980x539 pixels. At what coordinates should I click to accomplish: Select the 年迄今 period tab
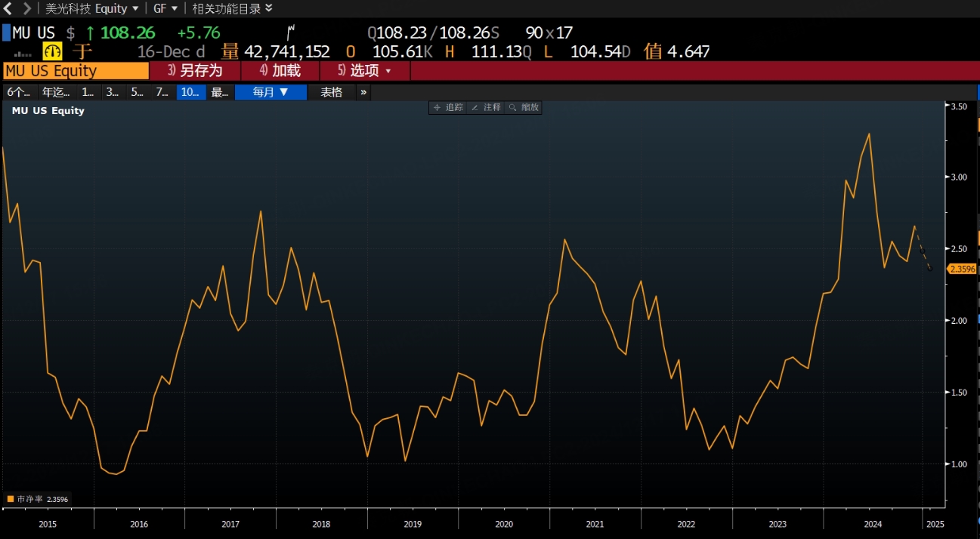tap(56, 92)
